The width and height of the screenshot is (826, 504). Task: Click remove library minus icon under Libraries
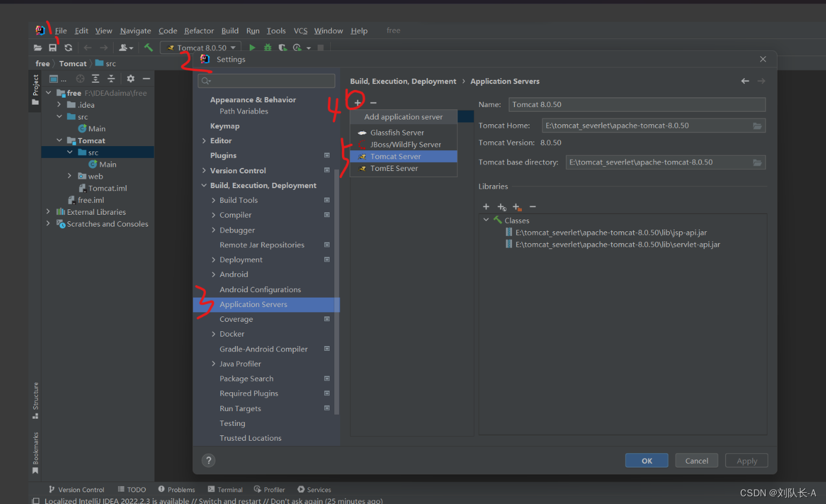(x=533, y=206)
